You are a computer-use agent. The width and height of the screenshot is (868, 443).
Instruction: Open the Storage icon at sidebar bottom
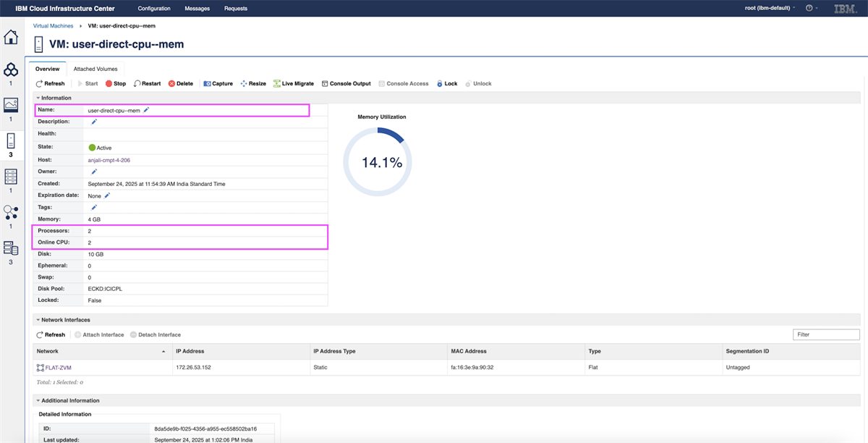11,248
